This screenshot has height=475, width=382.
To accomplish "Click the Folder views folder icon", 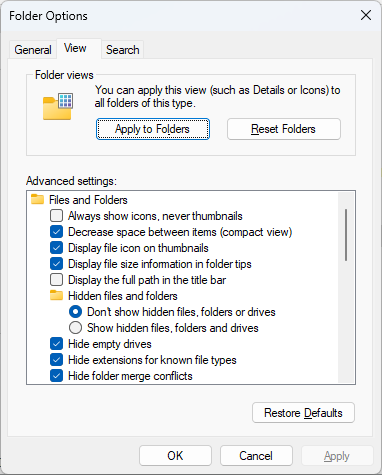I will 58,106.
